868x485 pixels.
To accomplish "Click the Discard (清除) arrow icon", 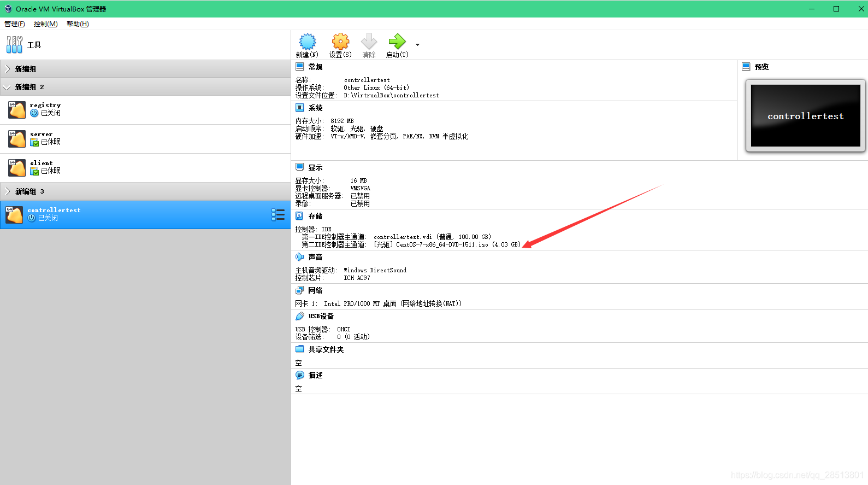I will [x=369, y=42].
